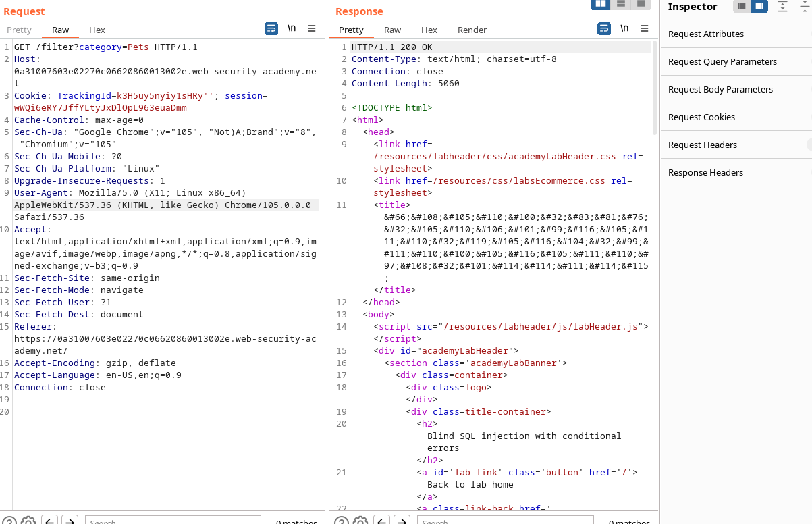Image resolution: width=812 pixels, height=524 pixels.
Task: Select combined tabbed request/response layout
Action: pos(641,4)
